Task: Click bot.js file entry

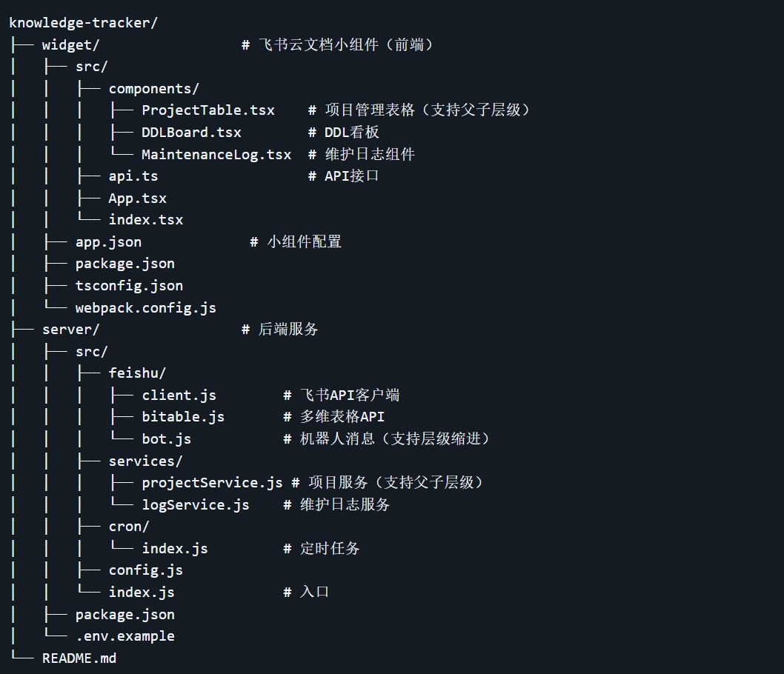Action: tap(167, 439)
